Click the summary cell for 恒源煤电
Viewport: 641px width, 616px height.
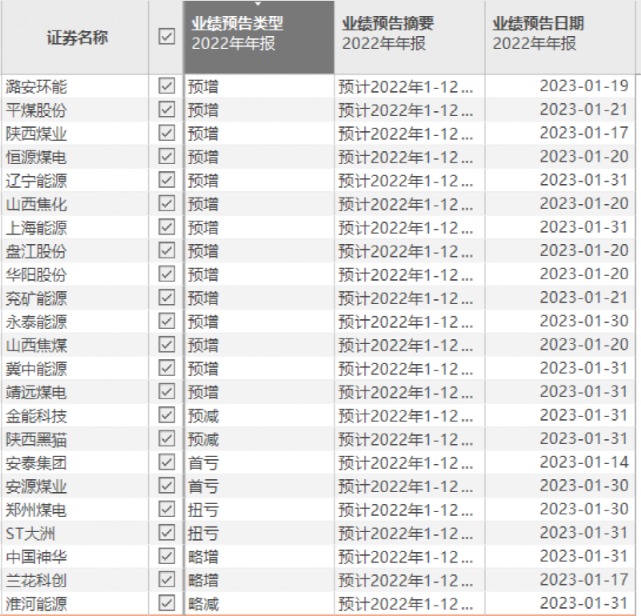tap(408, 157)
